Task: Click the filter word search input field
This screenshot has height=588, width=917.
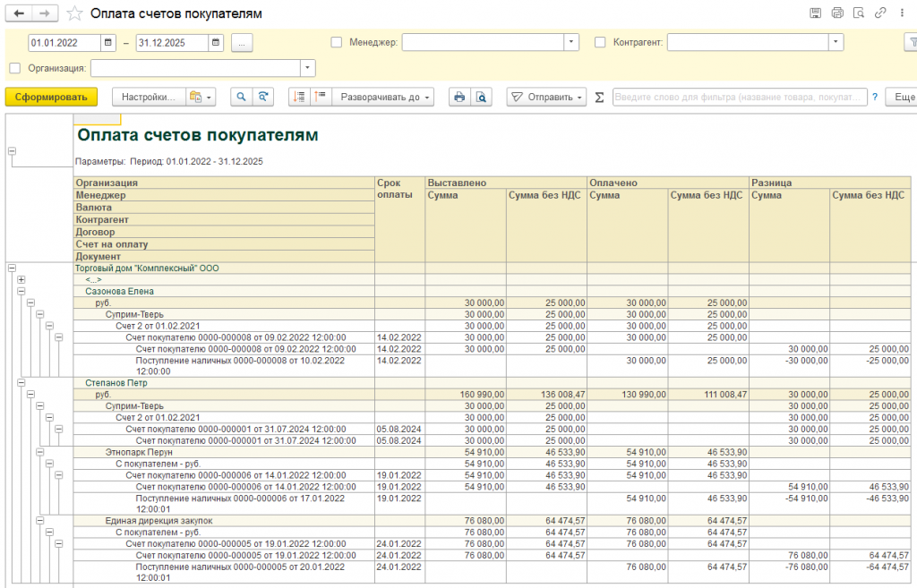Action: pyautogui.click(x=739, y=97)
